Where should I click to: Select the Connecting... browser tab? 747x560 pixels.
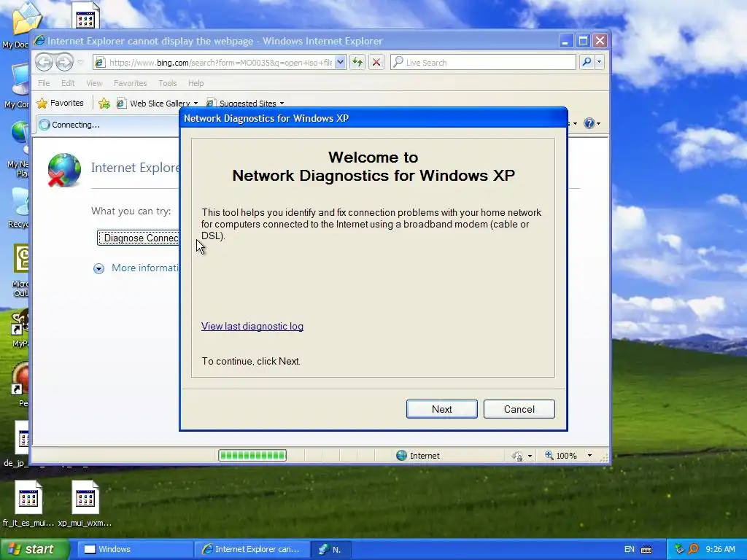[107, 125]
